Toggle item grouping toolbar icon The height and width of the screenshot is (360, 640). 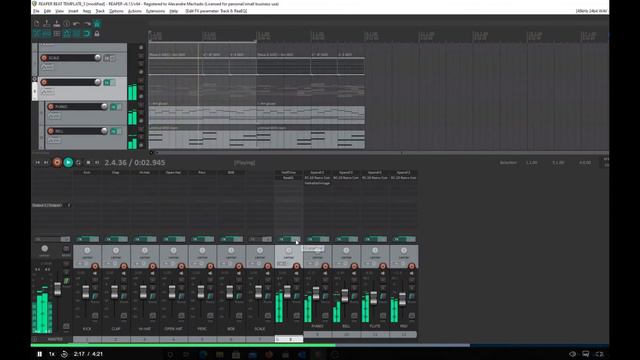47,33
